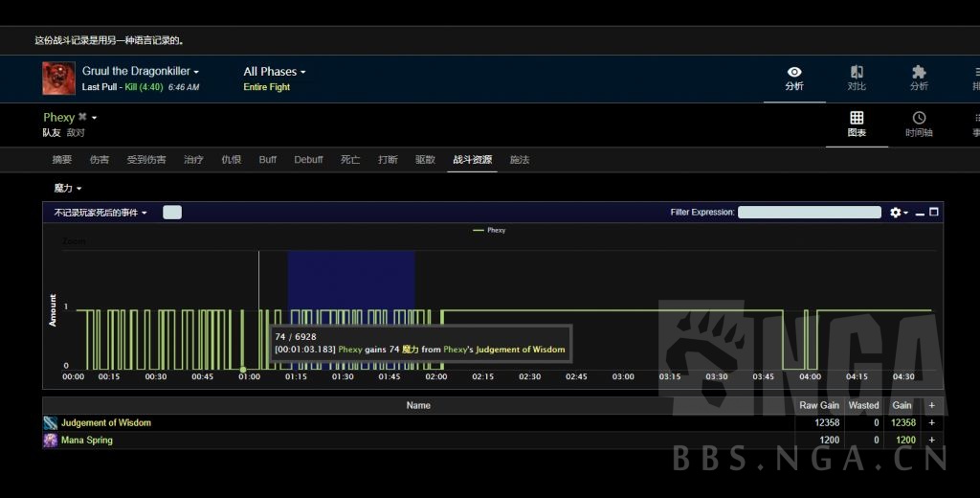
Task: Click the Judgement of Wisdom spell icon
Action: click(x=51, y=423)
